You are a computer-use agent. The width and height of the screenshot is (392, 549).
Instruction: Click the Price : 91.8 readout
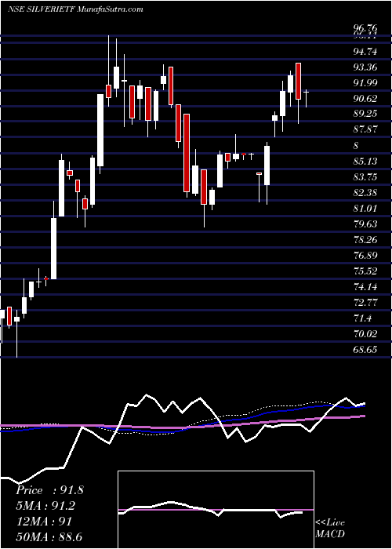tap(49, 490)
